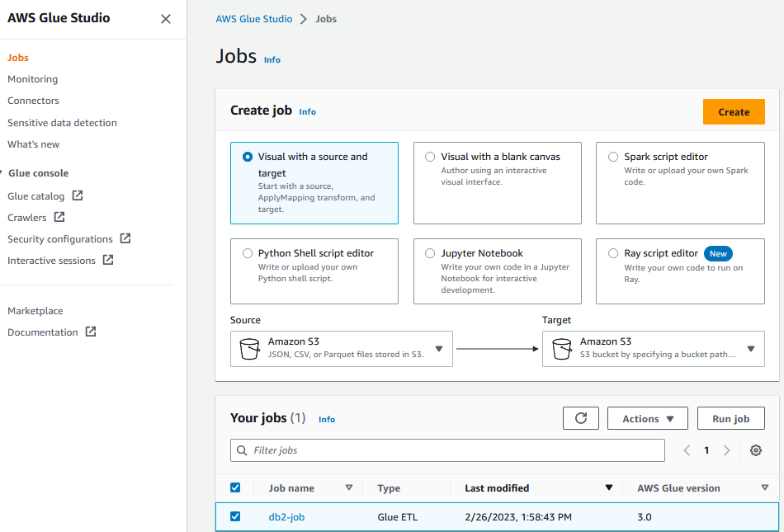This screenshot has width=784, height=532.
Task: Select Python Shell script editor option
Action: [248, 253]
